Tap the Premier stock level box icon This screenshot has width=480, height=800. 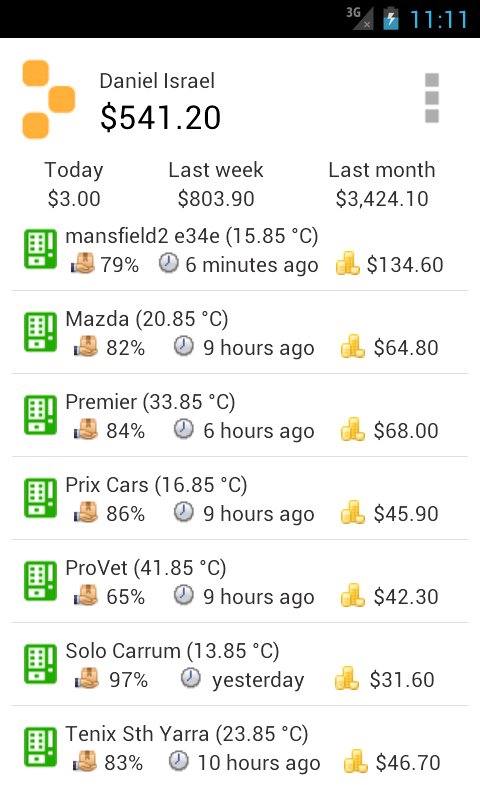pos(86,430)
